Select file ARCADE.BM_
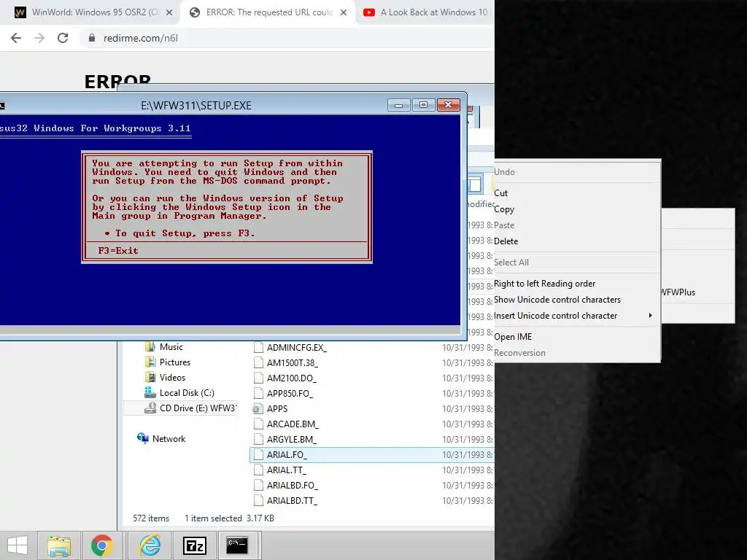 click(293, 424)
